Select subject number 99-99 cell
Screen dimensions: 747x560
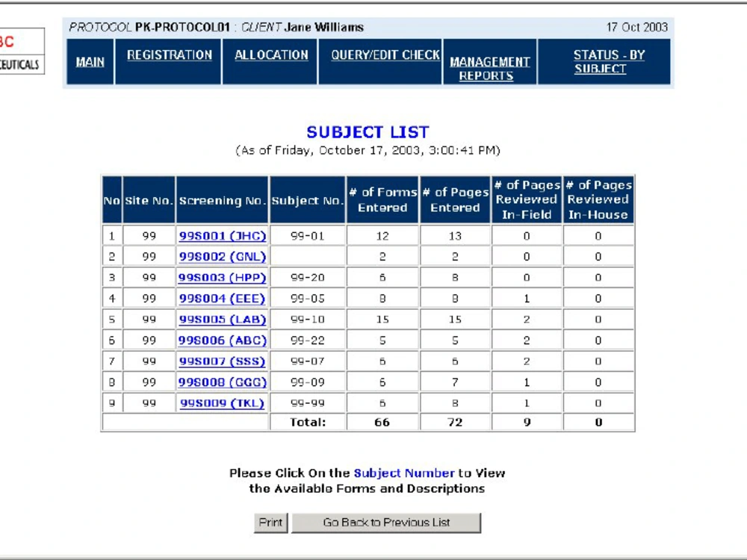click(x=308, y=403)
